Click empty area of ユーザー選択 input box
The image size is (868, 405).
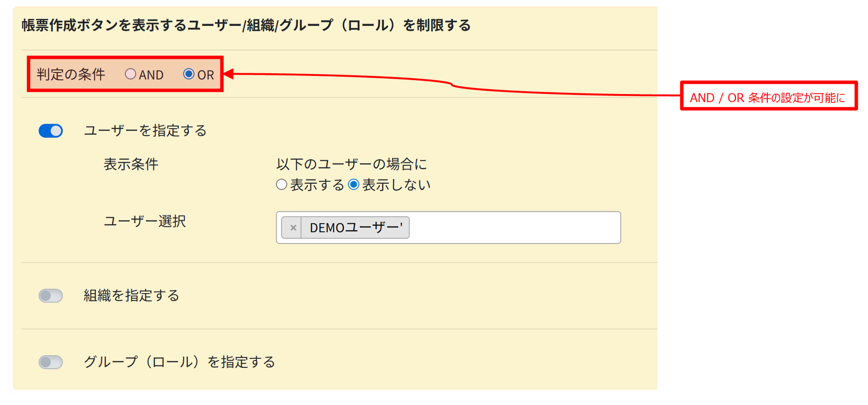click(x=513, y=228)
